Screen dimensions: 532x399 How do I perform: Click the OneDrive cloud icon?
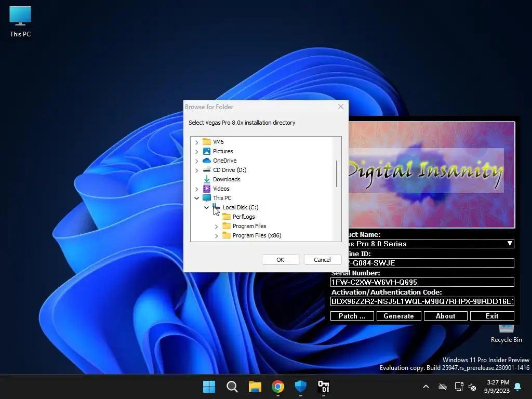tap(207, 161)
